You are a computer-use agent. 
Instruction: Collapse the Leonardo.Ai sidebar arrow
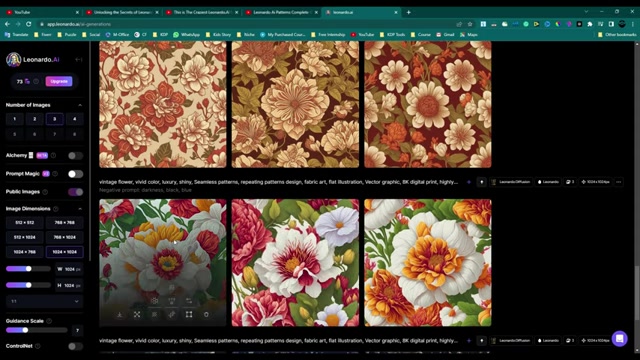[x=78, y=60]
